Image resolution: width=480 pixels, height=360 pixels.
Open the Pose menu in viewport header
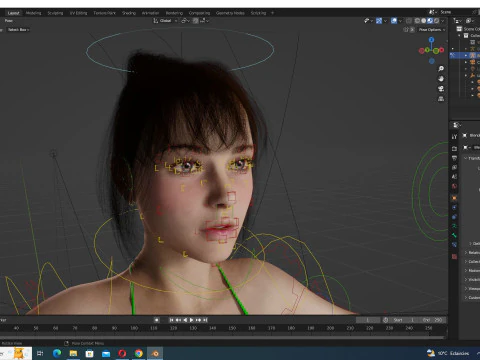(9, 21)
